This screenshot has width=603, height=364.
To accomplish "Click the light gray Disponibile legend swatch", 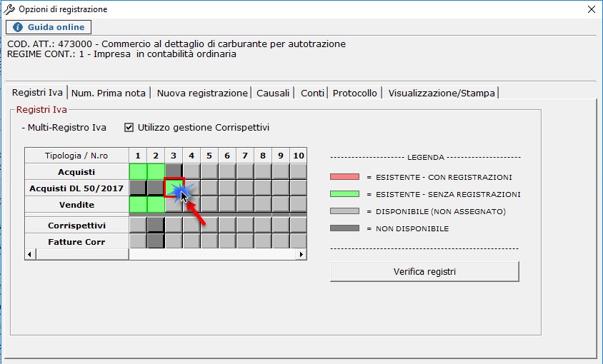I will (x=344, y=211).
